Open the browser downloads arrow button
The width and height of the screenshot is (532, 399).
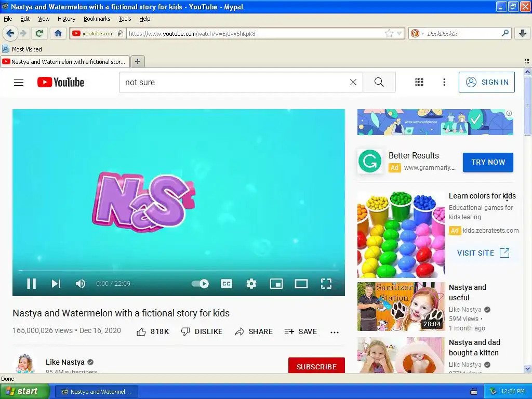tap(523, 33)
